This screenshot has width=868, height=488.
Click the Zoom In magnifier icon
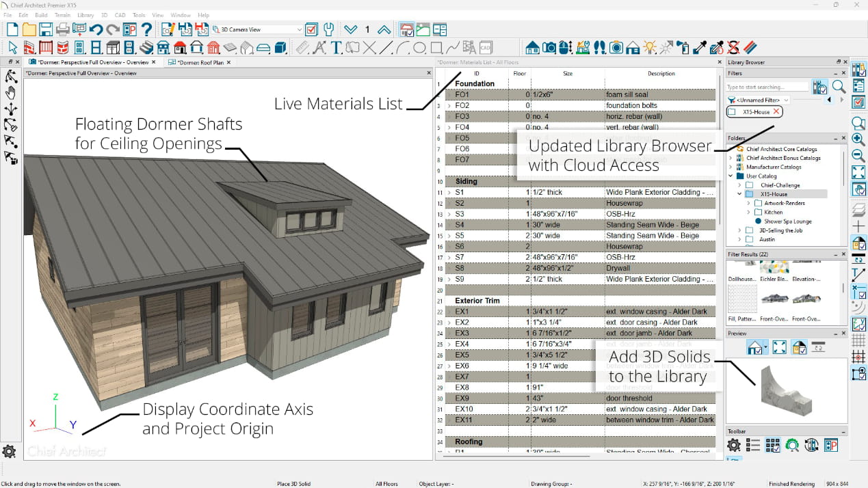click(x=858, y=139)
